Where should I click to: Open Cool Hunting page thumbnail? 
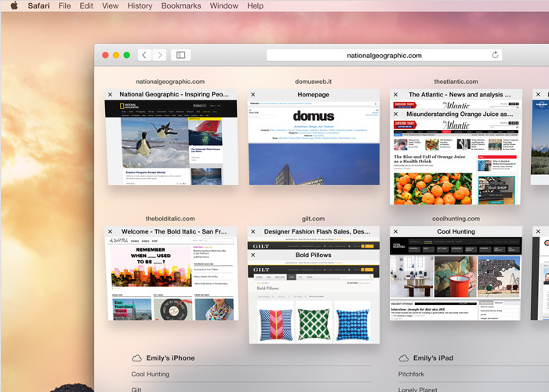point(455,278)
